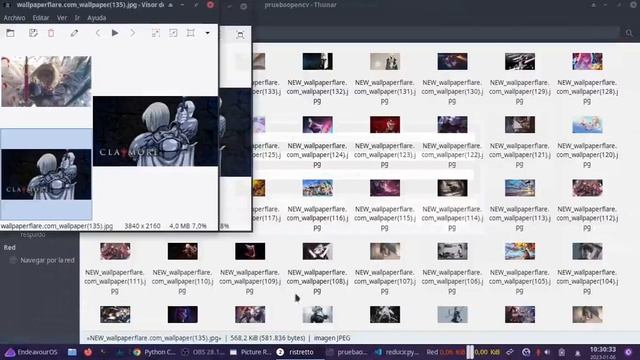Open the Ir menu
This screenshot has height=360, width=640.
click(77, 18)
